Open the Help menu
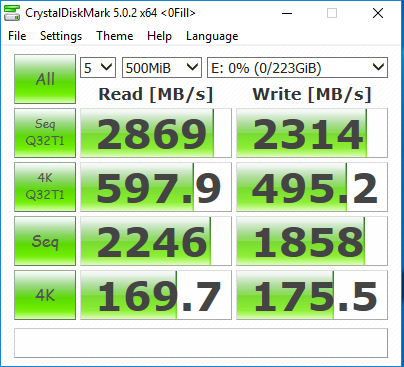Screen dimensions: 404x367 [x=159, y=36]
